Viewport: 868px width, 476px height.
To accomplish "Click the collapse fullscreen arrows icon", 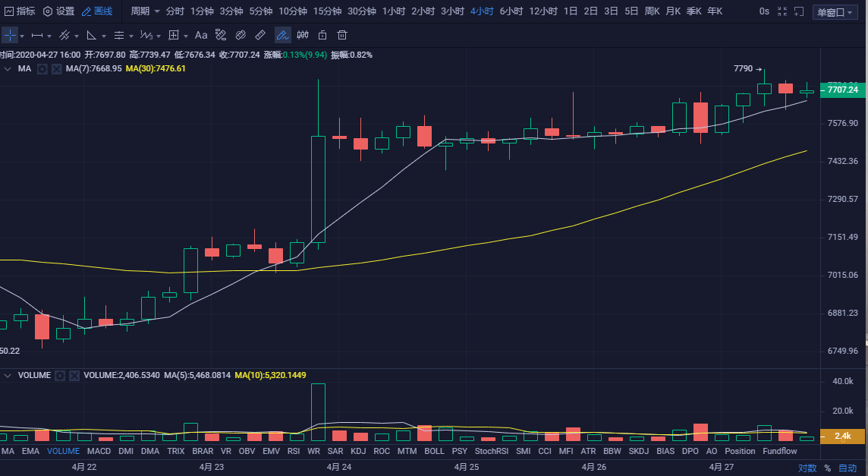I will 782,11.
